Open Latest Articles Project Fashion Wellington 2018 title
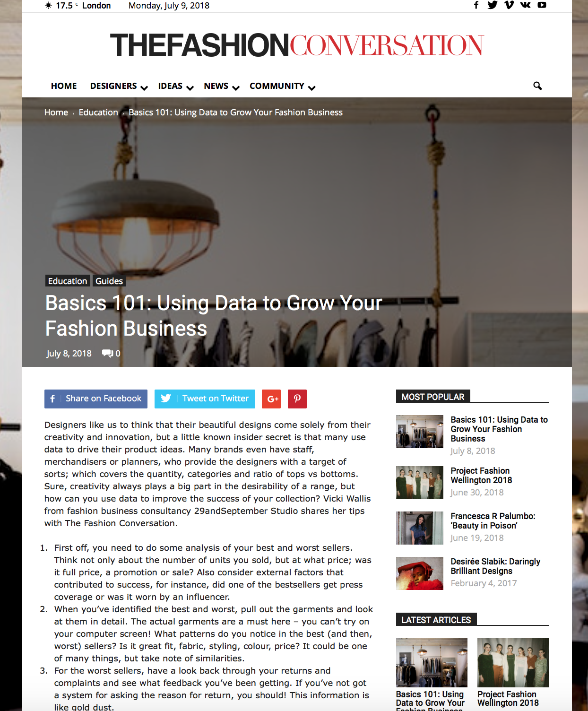588x711 pixels. [508, 699]
